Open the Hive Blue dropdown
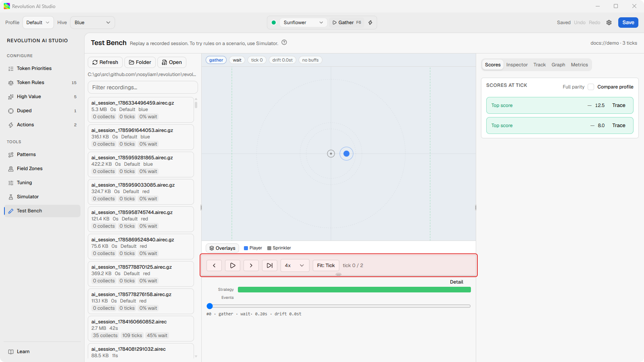The image size is (644, 362). [93, 23]
